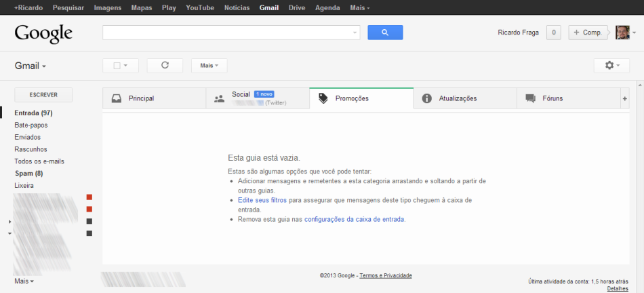Viewport: 644px width, 293px height.
Task: Open the Gmail product switcher dropdown
Action: pos(30,66)
